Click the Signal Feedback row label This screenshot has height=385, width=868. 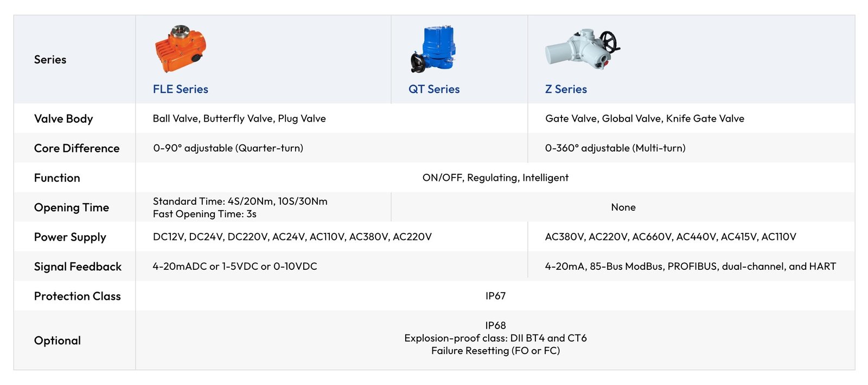[x=78, y=267]
